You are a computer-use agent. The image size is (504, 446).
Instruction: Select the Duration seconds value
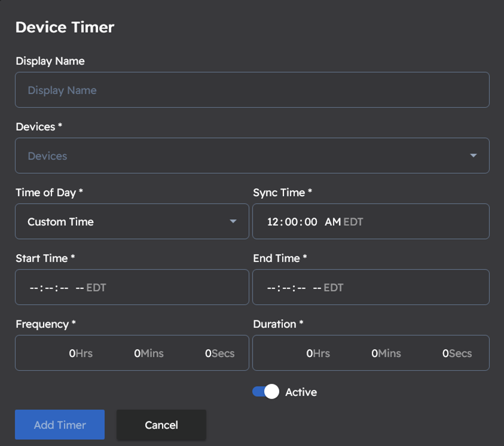[444, 353]
